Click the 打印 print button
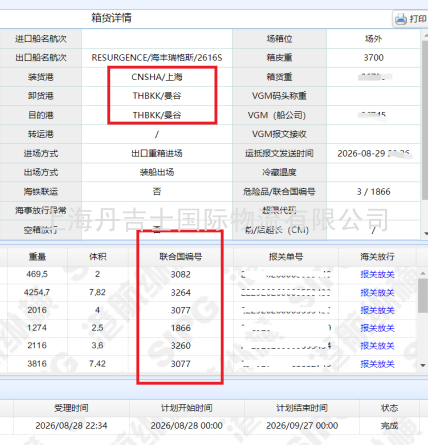 pos(411,19)
